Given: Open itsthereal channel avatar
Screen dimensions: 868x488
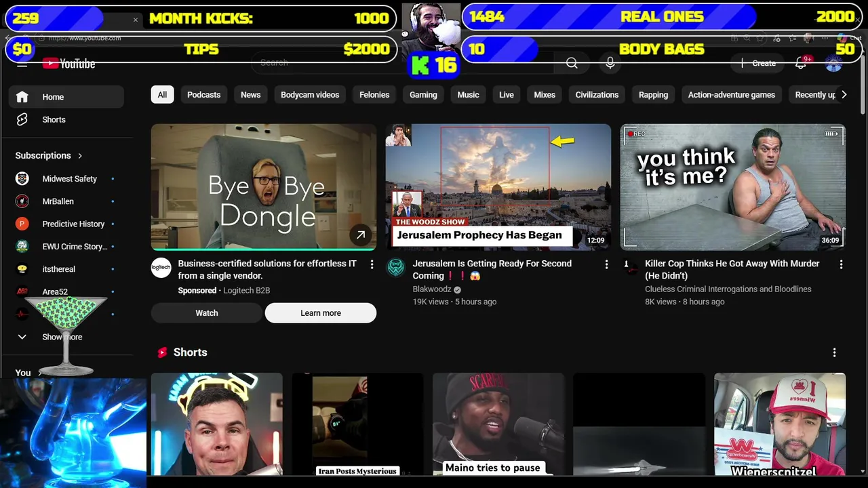Looking at the screenshot, I should click(x=22, y=269).
